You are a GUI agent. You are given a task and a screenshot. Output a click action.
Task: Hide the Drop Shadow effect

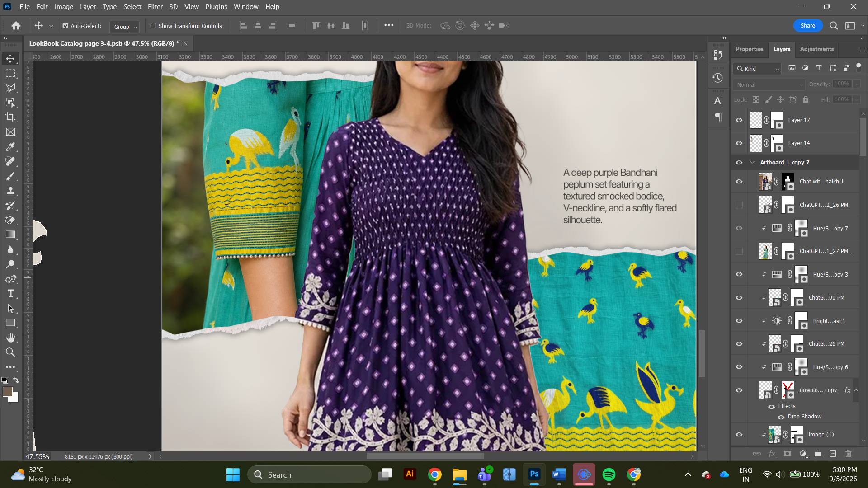point(781,417)
